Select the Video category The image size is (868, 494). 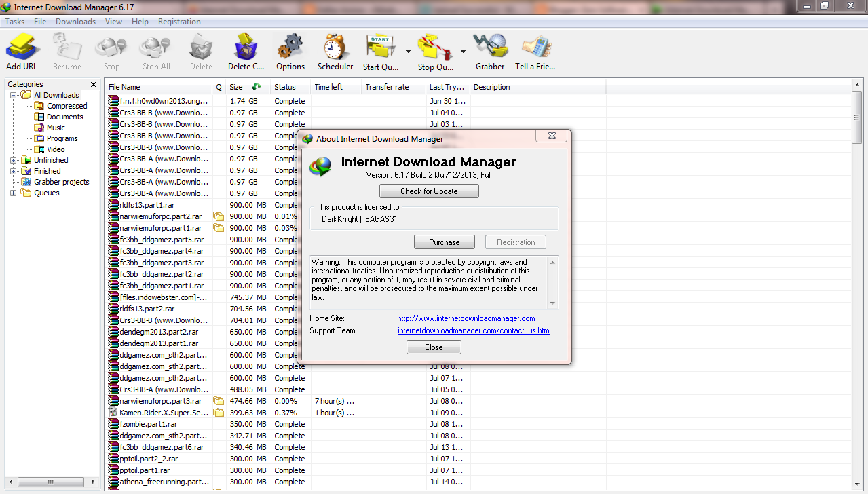coord(56,149)
